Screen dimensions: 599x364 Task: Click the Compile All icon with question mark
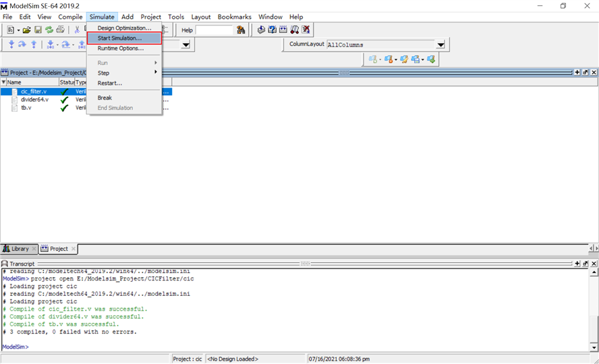click(273, 30)
